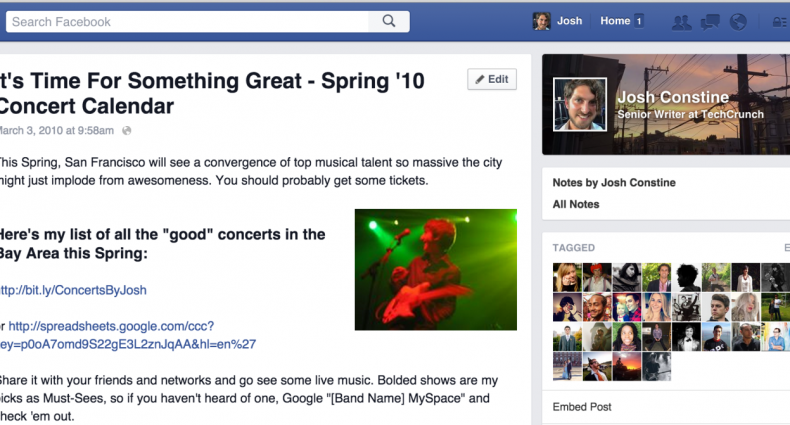Click the Edit note button
Screen dimensions: 790x425
point(492,79)
